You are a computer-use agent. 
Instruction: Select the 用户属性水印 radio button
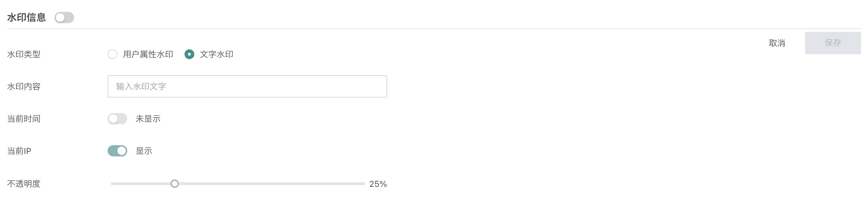(113, 54)
